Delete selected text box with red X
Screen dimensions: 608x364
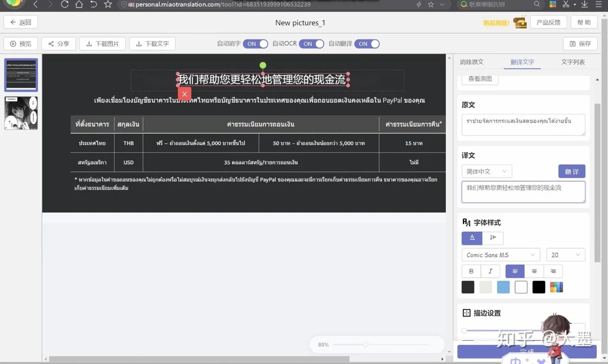tap(184, 94)
